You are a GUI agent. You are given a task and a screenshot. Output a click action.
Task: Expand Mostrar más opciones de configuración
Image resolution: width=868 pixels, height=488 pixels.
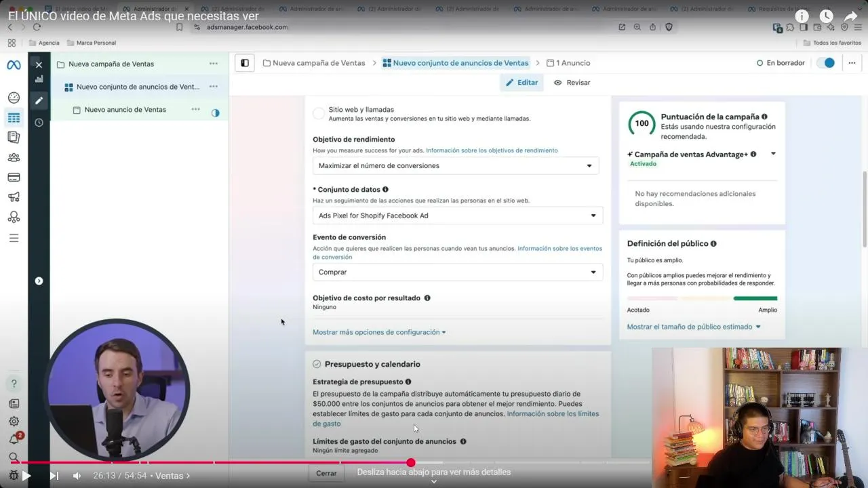(x=379, y=332)
